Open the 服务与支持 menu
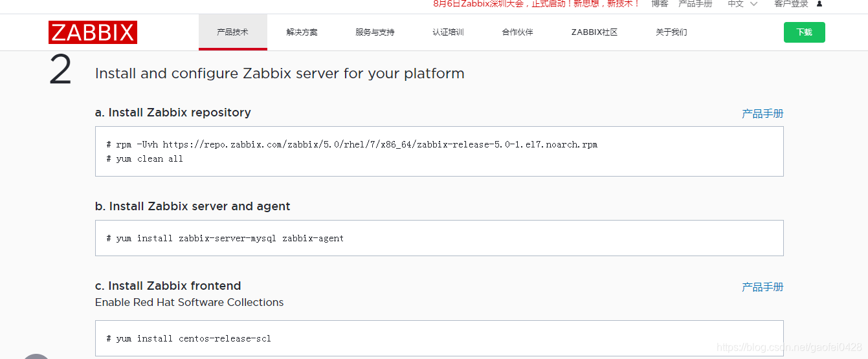Viewport: 868px width, 359px height. point(375,32)
